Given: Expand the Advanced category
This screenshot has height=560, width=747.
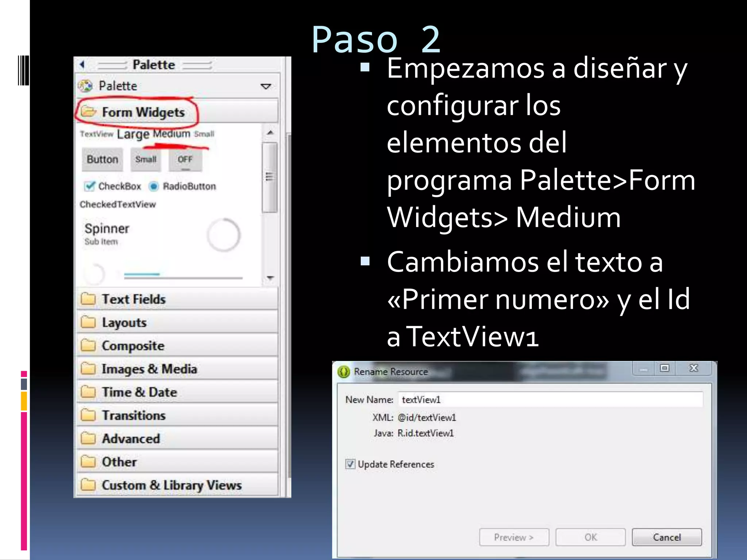Looking at the screenshot, I should click(x=177, y=438).
